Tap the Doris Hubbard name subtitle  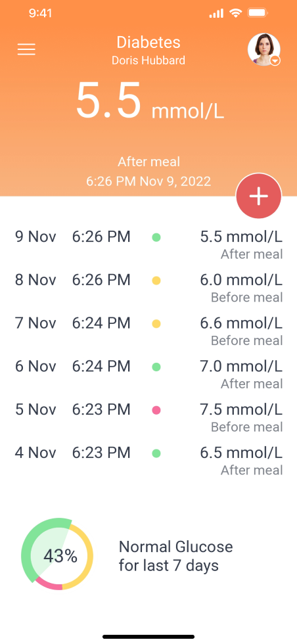(148, 60)
